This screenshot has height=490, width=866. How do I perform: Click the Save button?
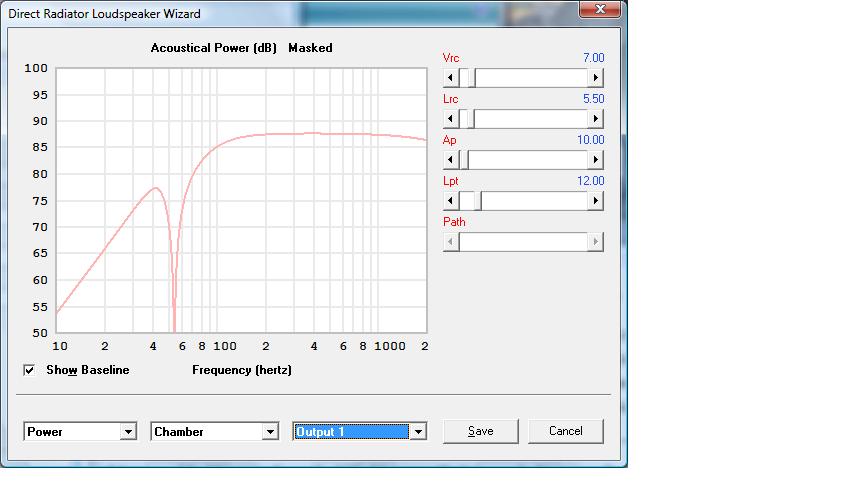click(x=480, y=431)
